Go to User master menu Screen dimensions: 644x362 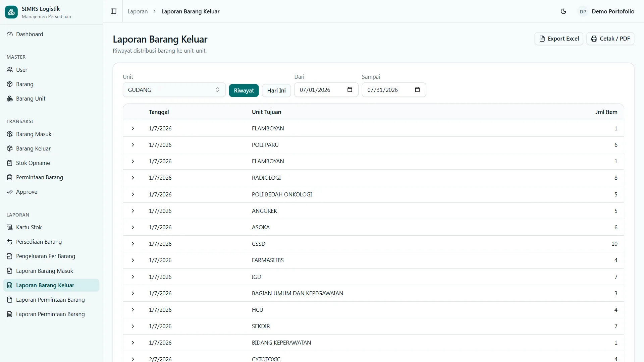pos(51,70)
